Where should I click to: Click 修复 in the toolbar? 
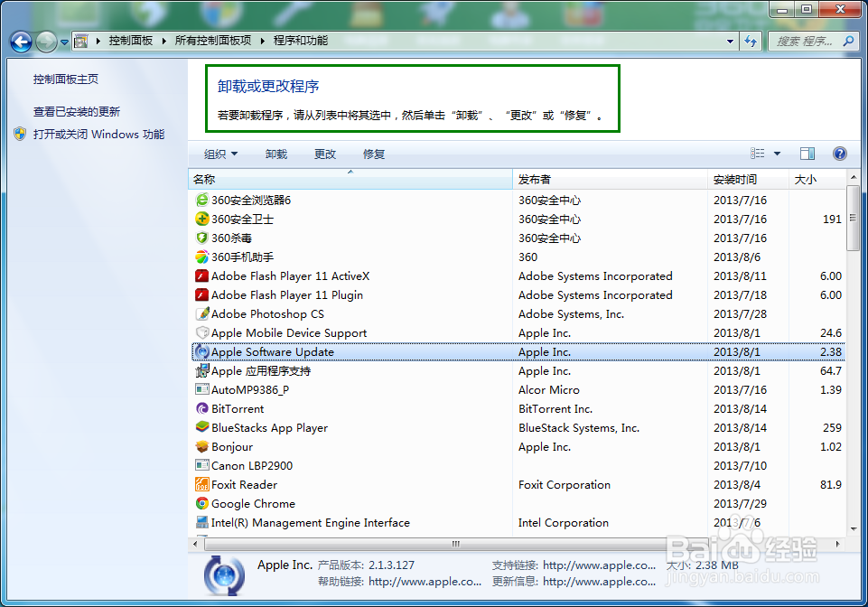coord(374,154)
